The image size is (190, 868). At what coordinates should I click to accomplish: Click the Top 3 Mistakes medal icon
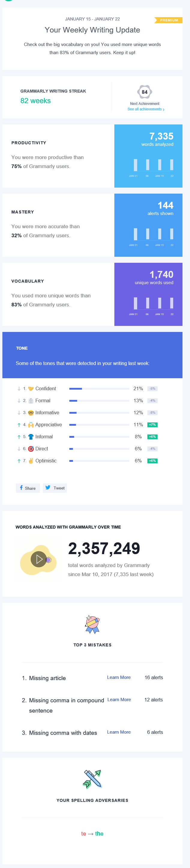point(92,624)
